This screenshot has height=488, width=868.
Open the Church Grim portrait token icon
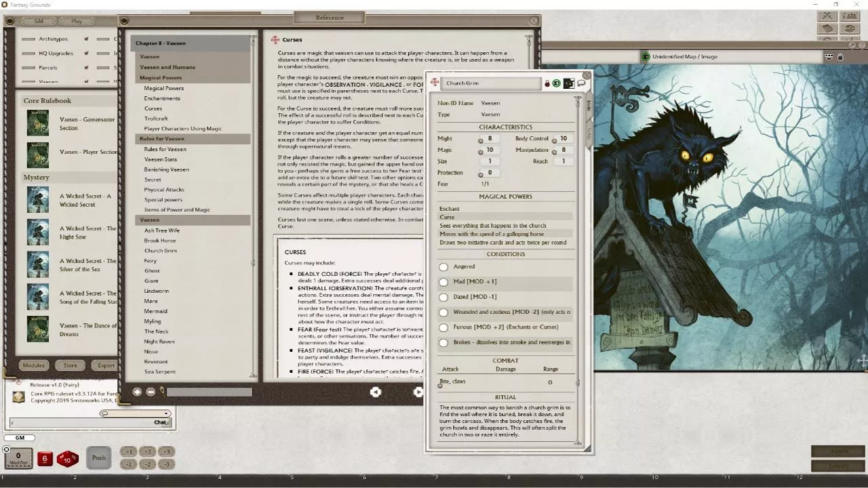[568, 83]
